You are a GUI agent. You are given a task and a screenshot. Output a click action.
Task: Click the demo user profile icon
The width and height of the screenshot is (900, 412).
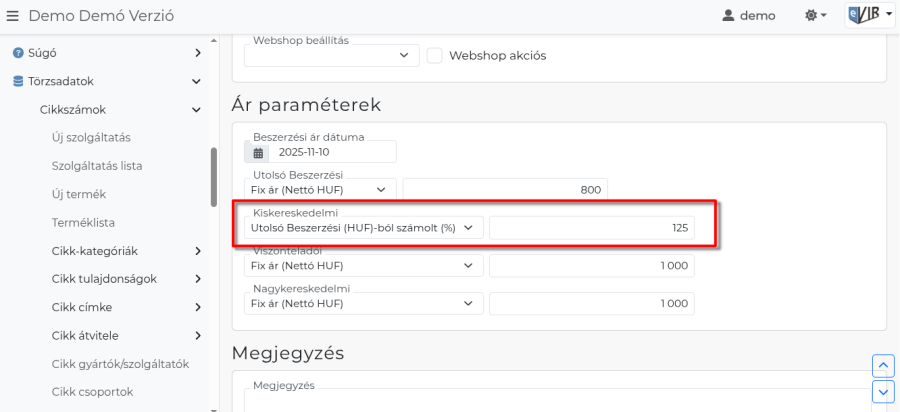tap(728, 16)
